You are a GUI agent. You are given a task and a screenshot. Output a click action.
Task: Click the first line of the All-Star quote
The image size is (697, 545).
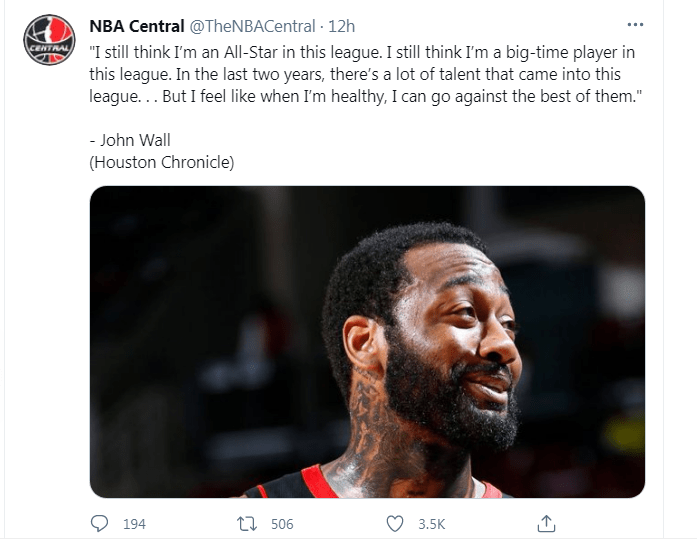click(362, 52)
